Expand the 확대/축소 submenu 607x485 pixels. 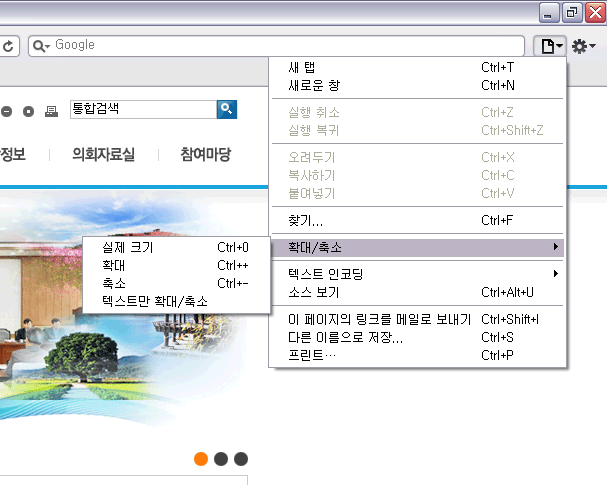[x=418, y=247]
